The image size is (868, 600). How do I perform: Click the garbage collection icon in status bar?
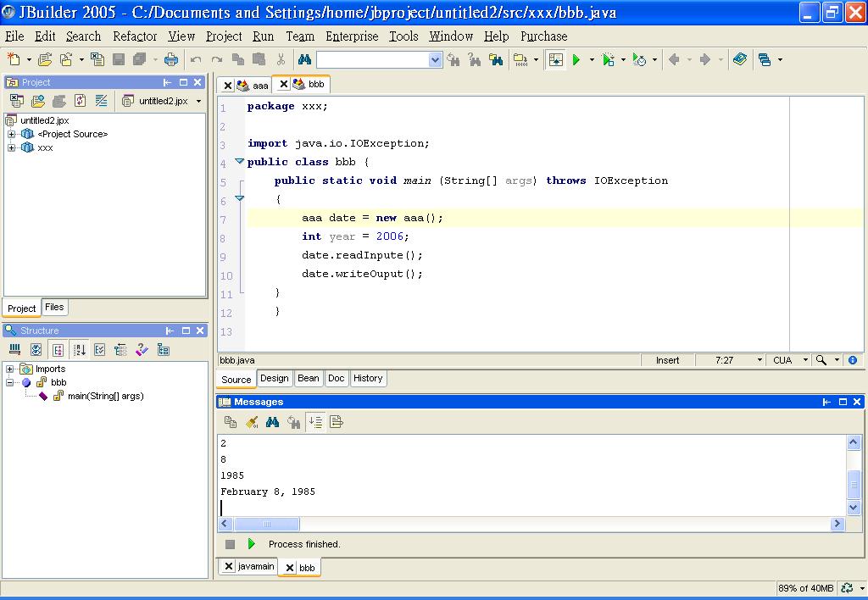point(847,588)
